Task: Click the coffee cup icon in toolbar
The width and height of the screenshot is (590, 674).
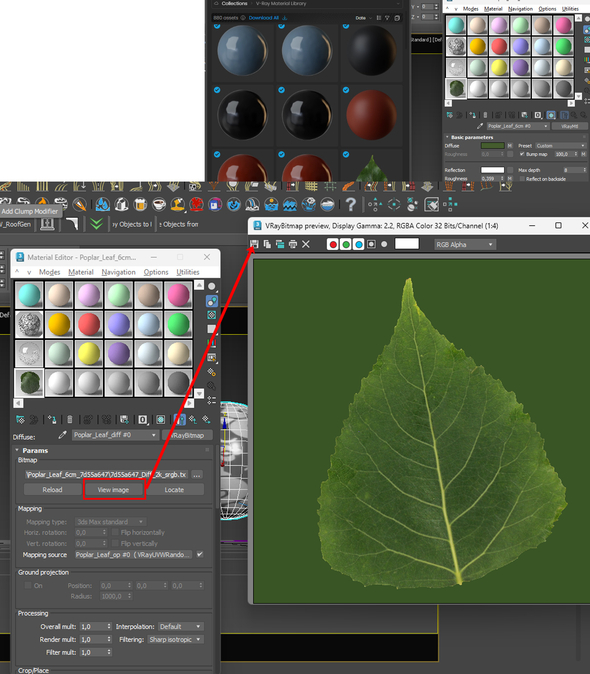Action: pyautogui.click(x=159, y=205)
